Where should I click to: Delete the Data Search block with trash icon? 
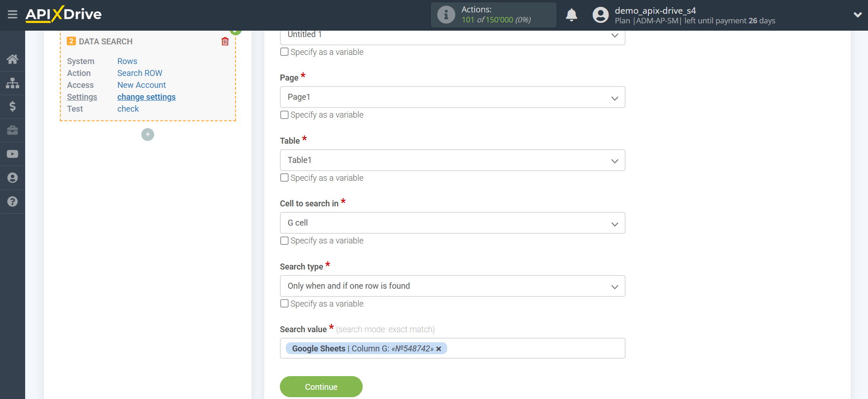tap(225, 41)
